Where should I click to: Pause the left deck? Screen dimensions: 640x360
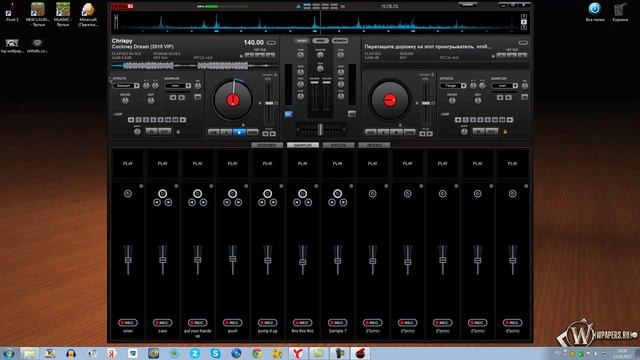point(226,132)
